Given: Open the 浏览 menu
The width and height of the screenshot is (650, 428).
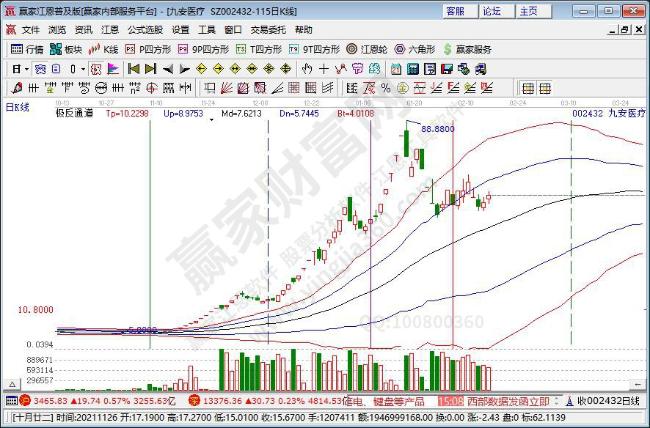Looking at the screenshot, I should click(57, 30).
